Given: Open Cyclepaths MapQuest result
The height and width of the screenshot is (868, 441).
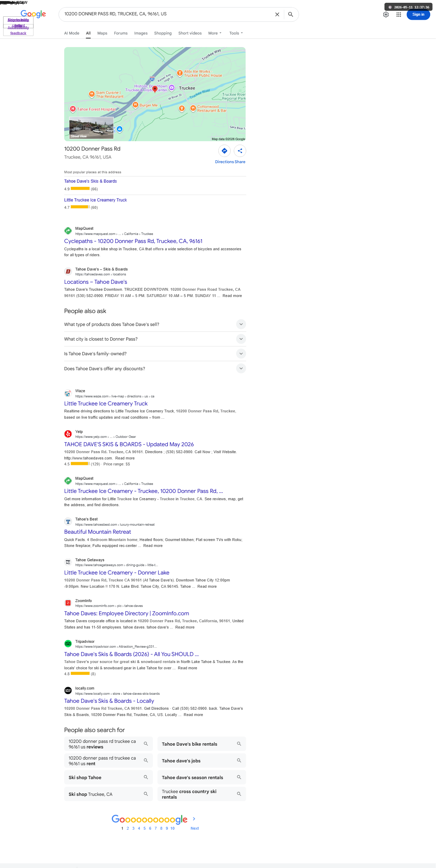Looking at the screenshot, I should click(133, 241).
